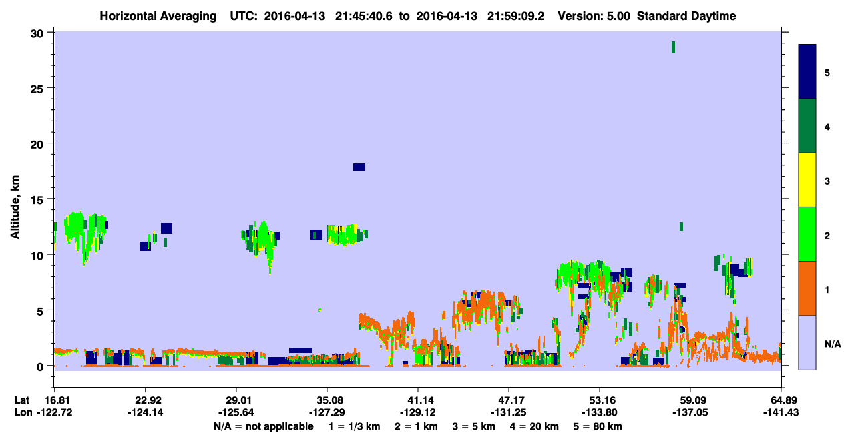Click longitude value '-122.72'
Screen dimensions: 868x445
point(54,412)
